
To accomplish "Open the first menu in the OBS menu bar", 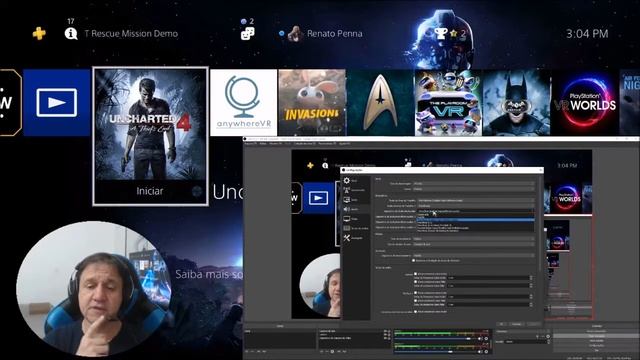I will (250, 143).
